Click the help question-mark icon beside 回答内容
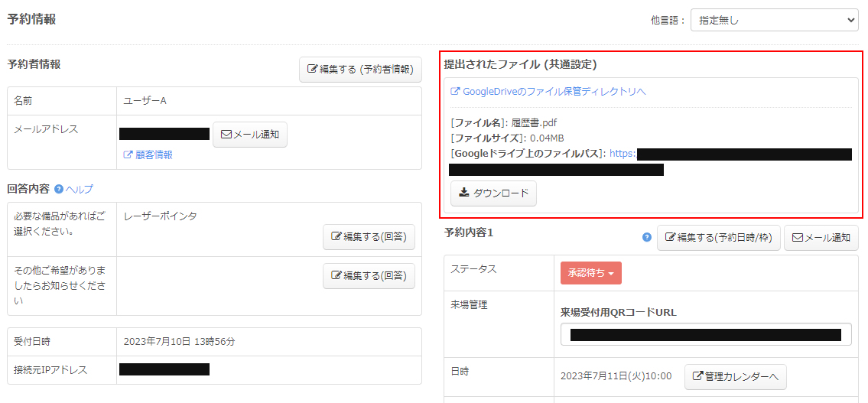This screenshot has width=868, height=403. [59, 189]
